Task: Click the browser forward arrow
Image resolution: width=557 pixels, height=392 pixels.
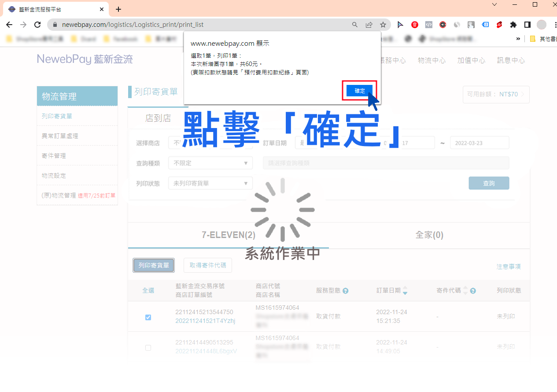Action: tap(23, 25)
